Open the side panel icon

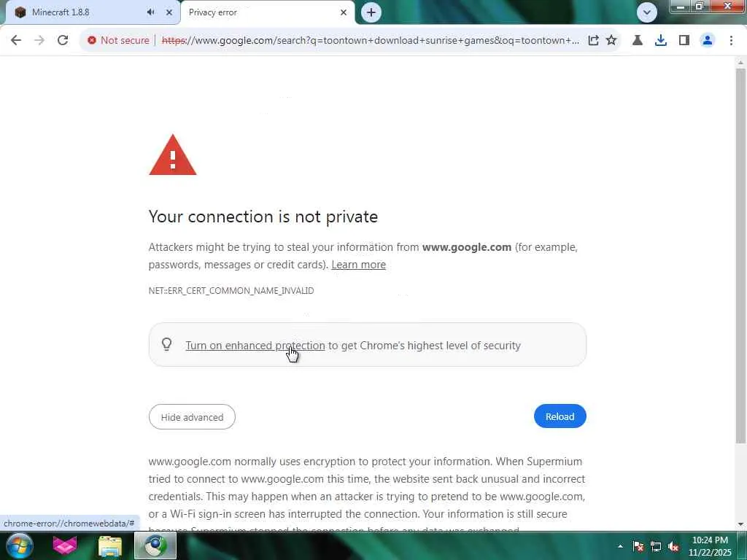(684, 40)
